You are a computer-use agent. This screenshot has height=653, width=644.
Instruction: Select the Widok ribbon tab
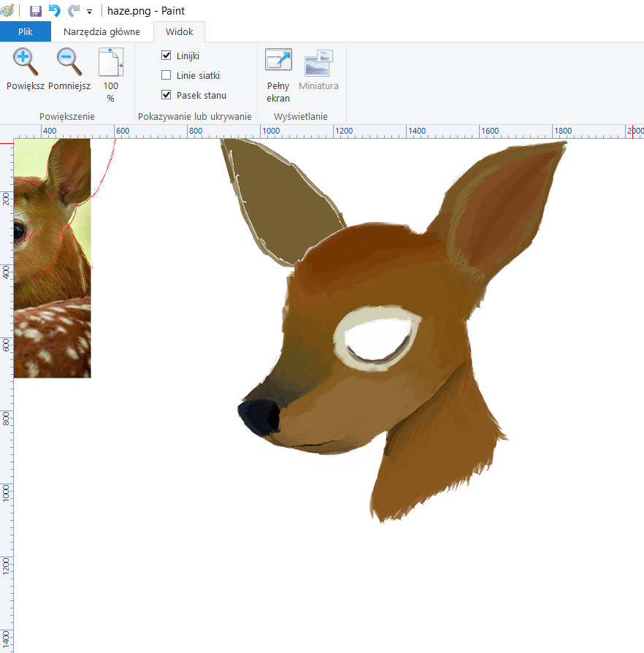pyautogui.click(x=179, y=32)
